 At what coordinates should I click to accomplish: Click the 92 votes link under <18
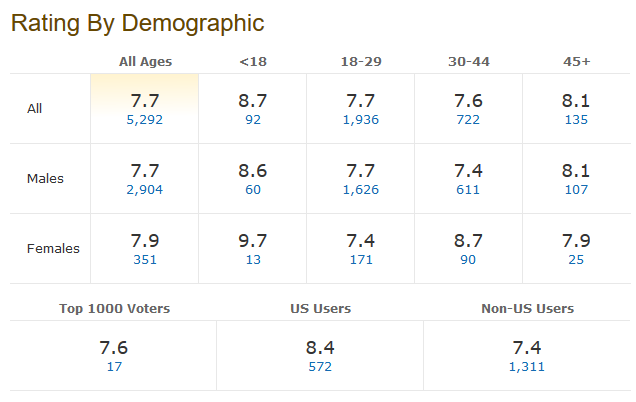pos(253,119)
